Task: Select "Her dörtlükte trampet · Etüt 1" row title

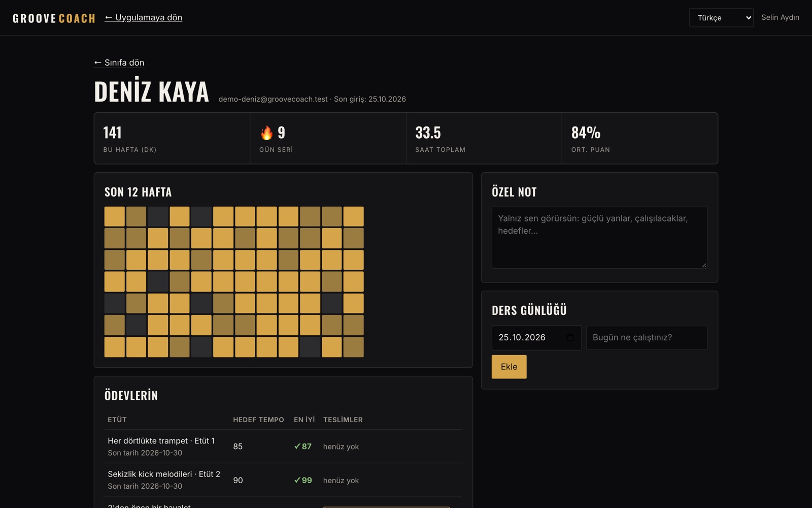Action: point(161,441)
